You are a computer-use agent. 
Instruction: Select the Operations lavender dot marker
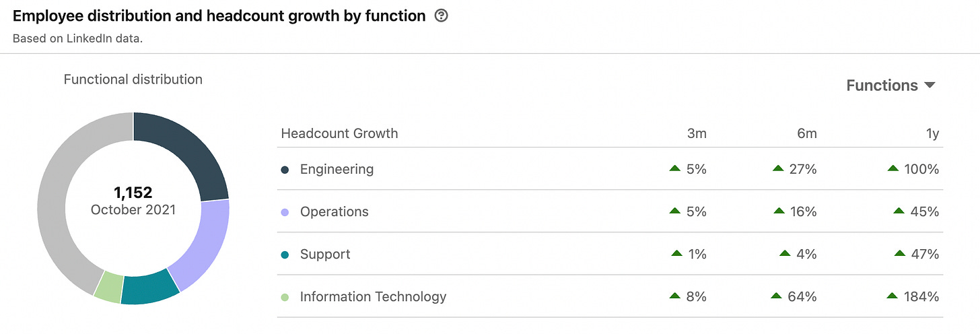(285, 212)
